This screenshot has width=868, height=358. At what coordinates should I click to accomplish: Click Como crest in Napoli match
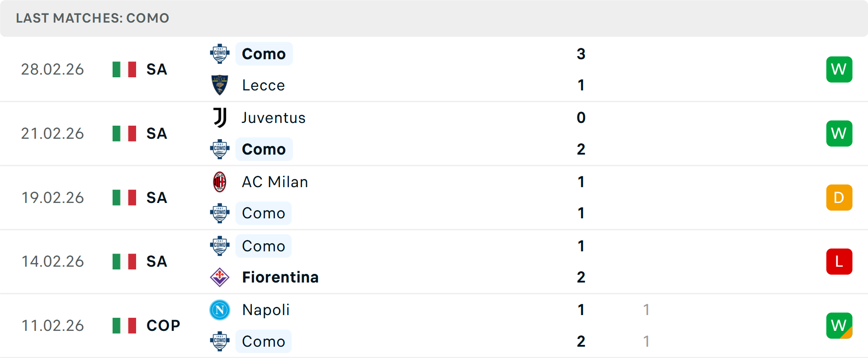tap(220, 341)
